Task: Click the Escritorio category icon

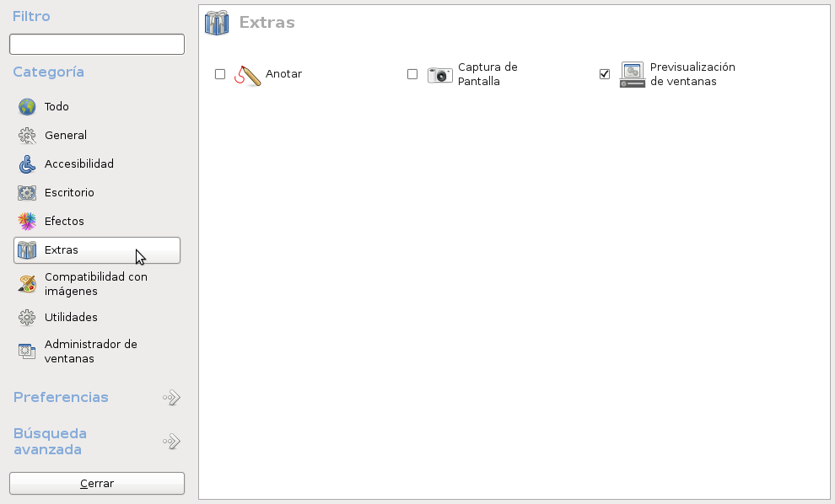Action: pos(26,192)
